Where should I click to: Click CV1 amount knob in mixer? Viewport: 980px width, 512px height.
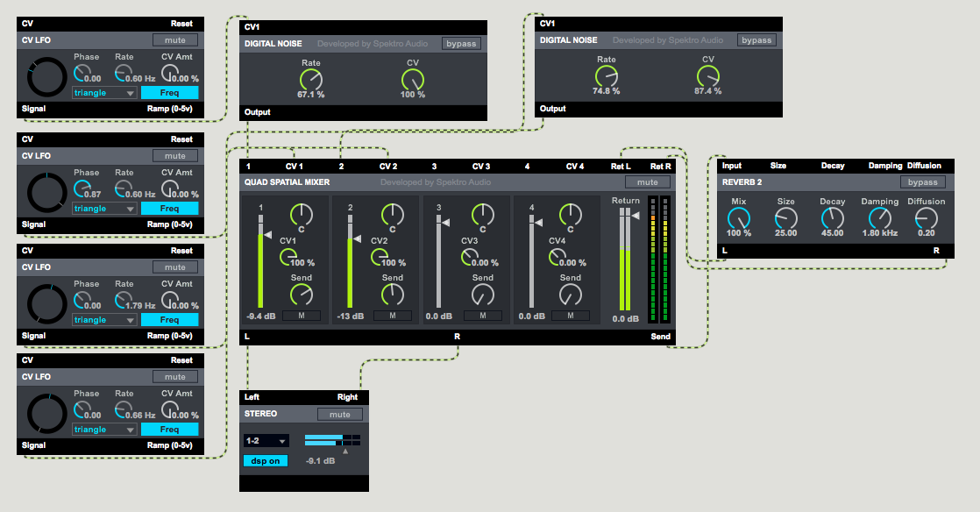(288, 256)
